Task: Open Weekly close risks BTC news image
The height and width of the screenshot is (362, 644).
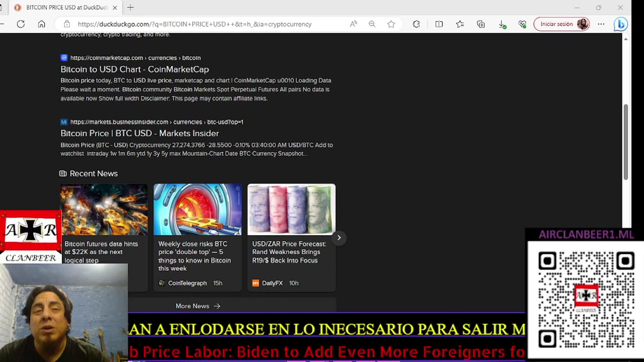Action: point(198,210)
